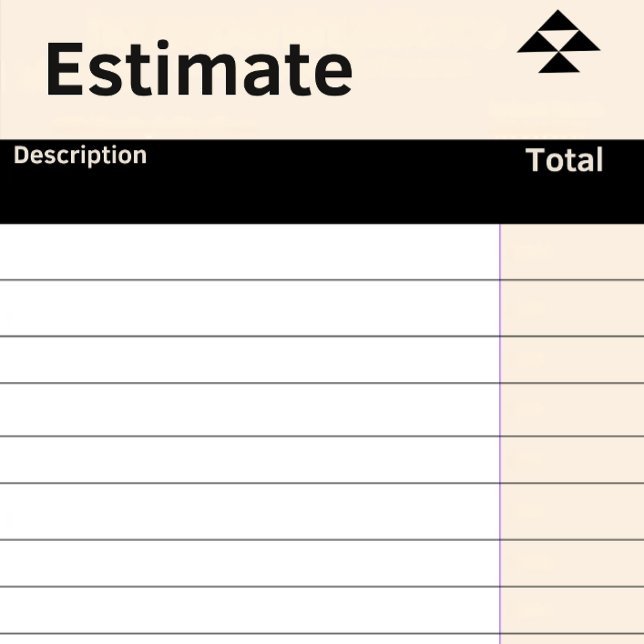Click the third Description row cell
This screenshot has height=644, width=644.
[249, 360]
